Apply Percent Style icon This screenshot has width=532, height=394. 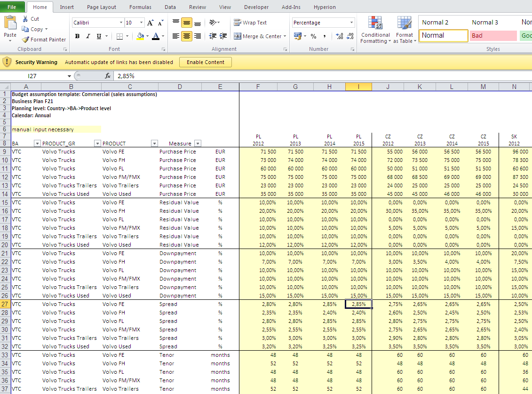[313, 36]
